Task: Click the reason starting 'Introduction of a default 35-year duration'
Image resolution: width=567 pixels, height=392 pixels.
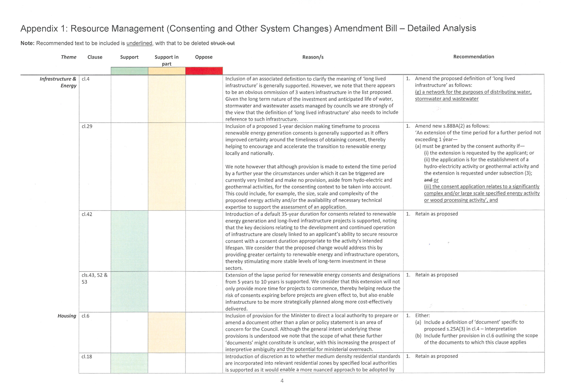Action: point(312,241)
